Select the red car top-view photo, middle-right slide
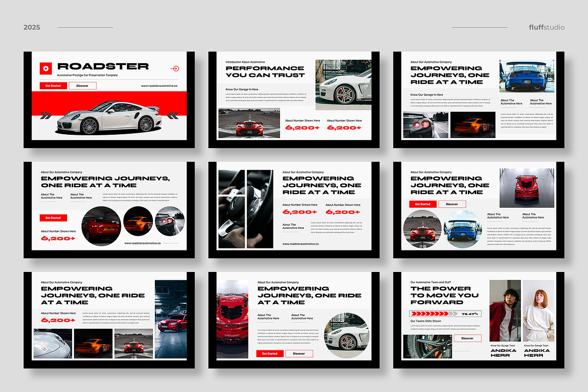The width and height of the screenshot is (588, 392). [x=527, y=188]
